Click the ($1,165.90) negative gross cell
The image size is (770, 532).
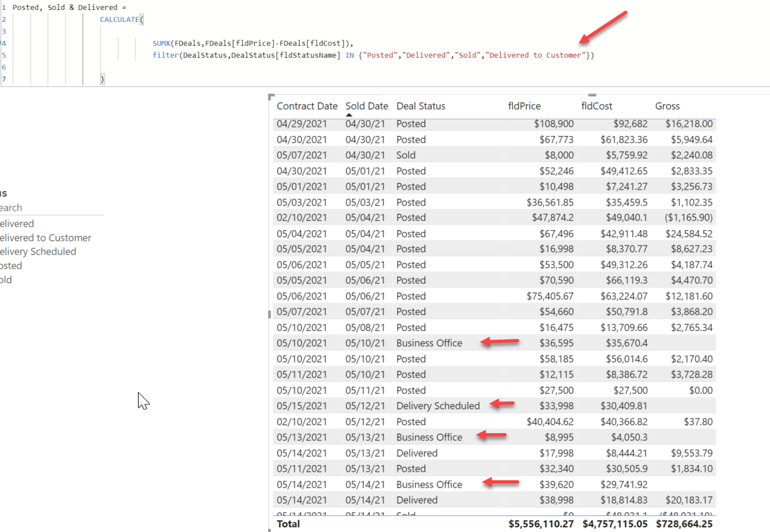point(688,217)
